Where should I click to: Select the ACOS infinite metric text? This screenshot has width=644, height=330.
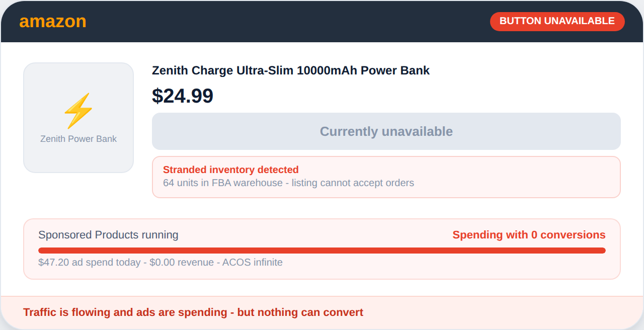(253, 262)
